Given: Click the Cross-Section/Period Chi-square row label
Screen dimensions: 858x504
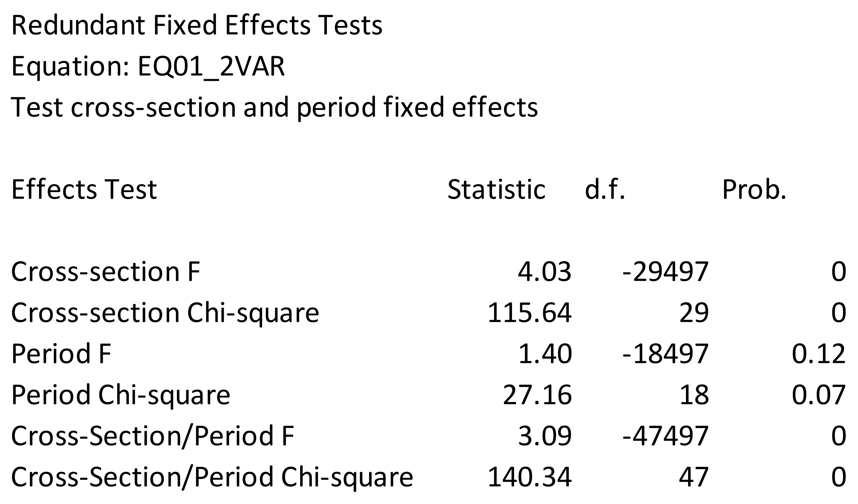Looking at the screenshot, I should [212, 477].
